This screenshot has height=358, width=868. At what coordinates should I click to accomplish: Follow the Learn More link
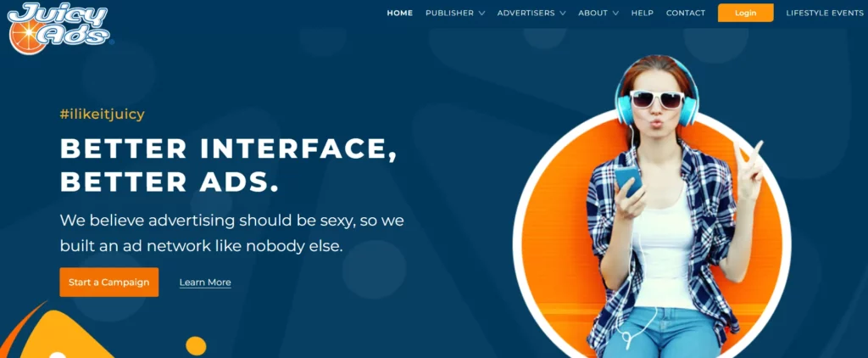point(205,282)
